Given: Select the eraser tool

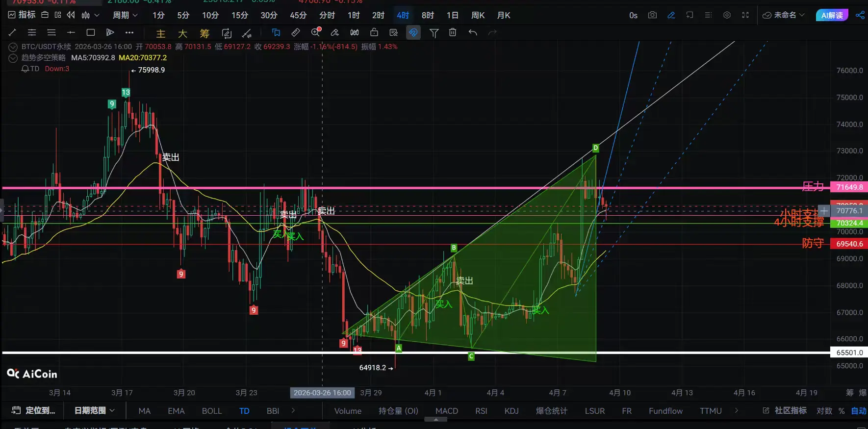Looking at the screenshot, I should [335, 32].
